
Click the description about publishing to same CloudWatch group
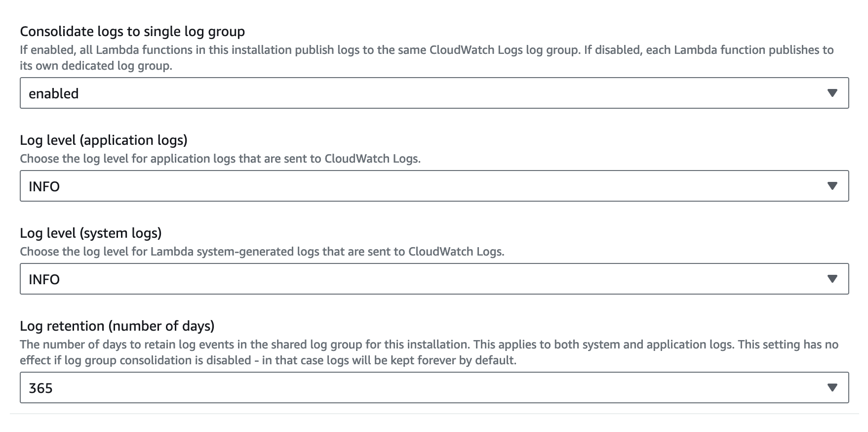[x=427, y=58]
